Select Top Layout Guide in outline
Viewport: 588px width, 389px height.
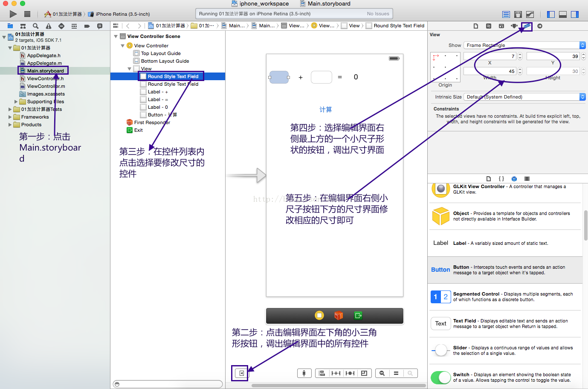point(157,53)
